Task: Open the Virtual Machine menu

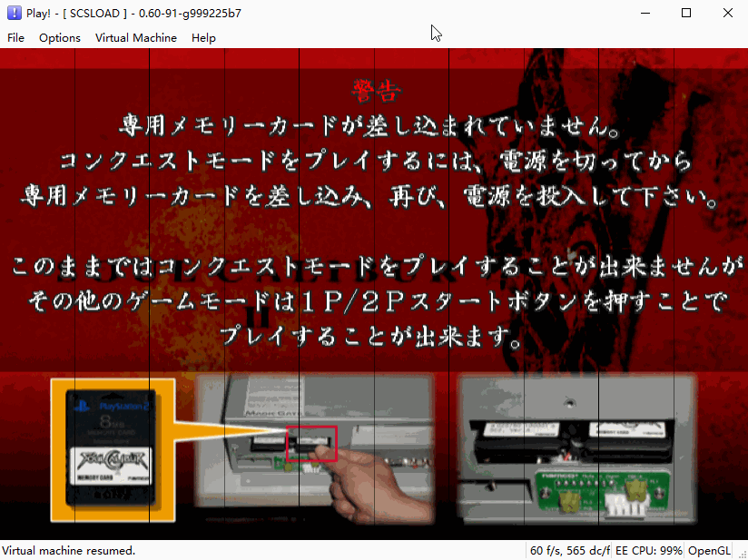Action: [136, 38]
